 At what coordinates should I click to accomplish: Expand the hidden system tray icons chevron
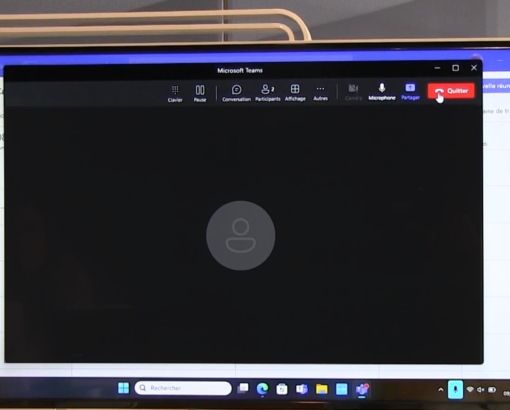pos(441,390)
